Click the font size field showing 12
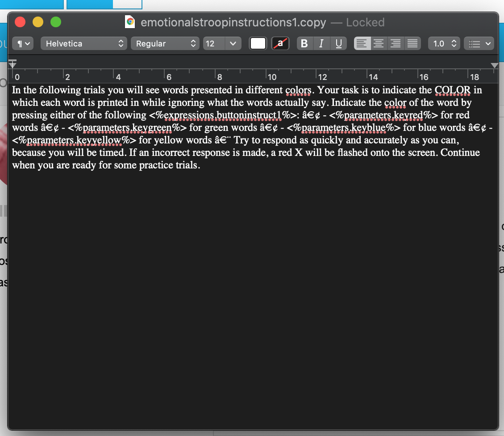The image size is (504, 436). tap(213, 43)
